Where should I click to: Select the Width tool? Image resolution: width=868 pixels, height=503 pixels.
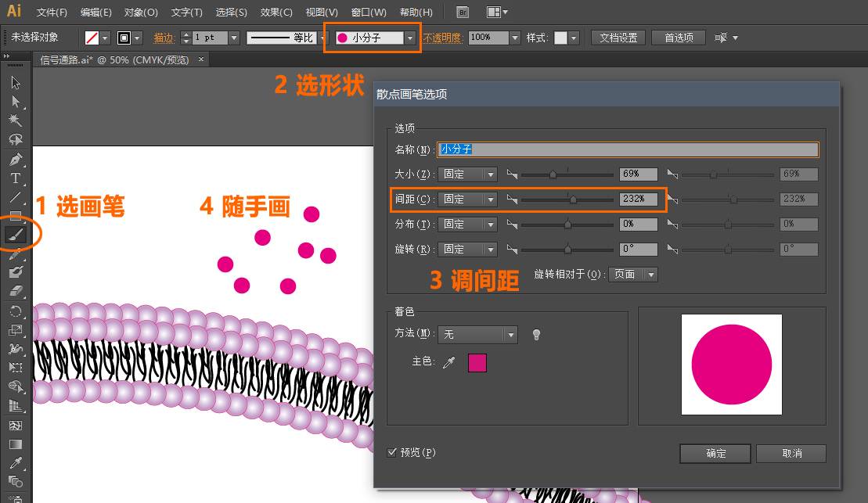click(x=16, y=349)
